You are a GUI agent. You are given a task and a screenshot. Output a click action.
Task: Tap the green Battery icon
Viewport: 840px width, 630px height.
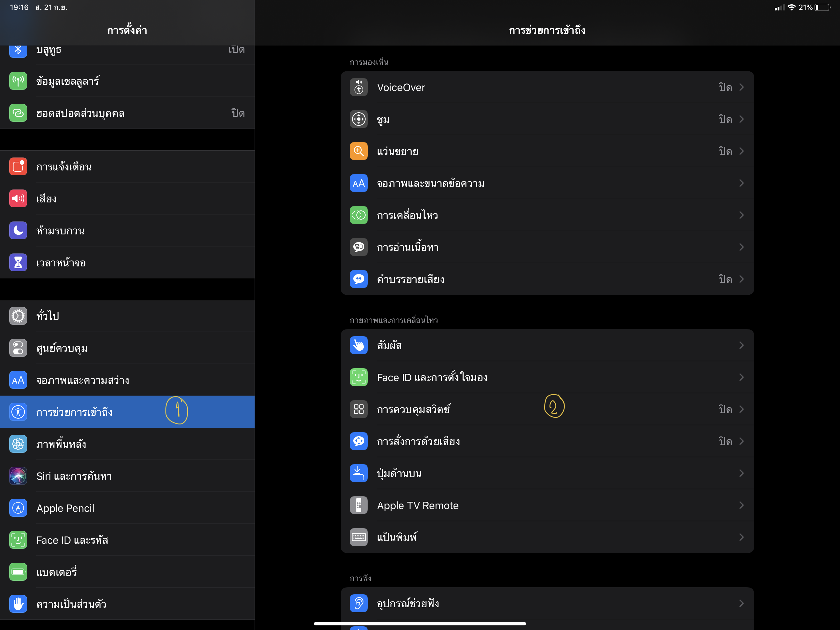tap(18, 572)
